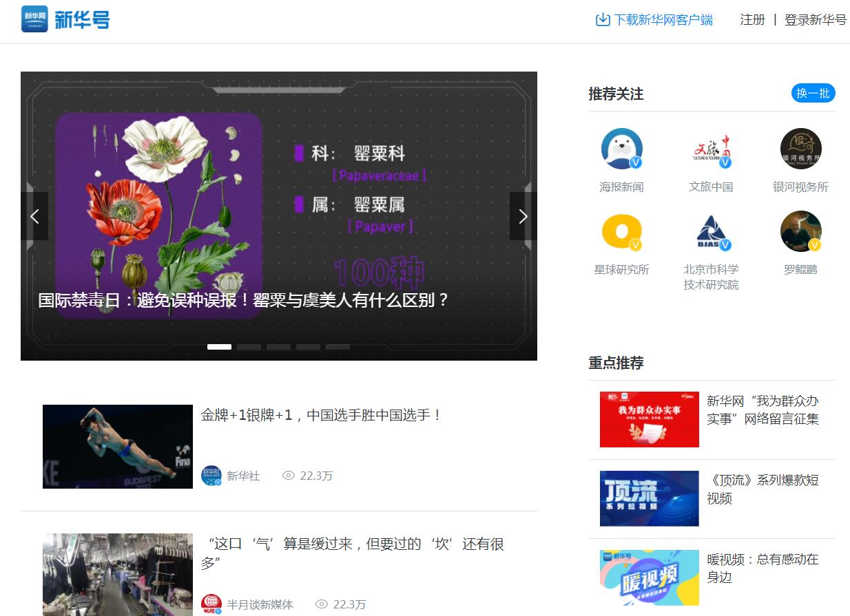Click the view-count eye icon by 半月谈新媒体
850x616 pixels.
322,604
